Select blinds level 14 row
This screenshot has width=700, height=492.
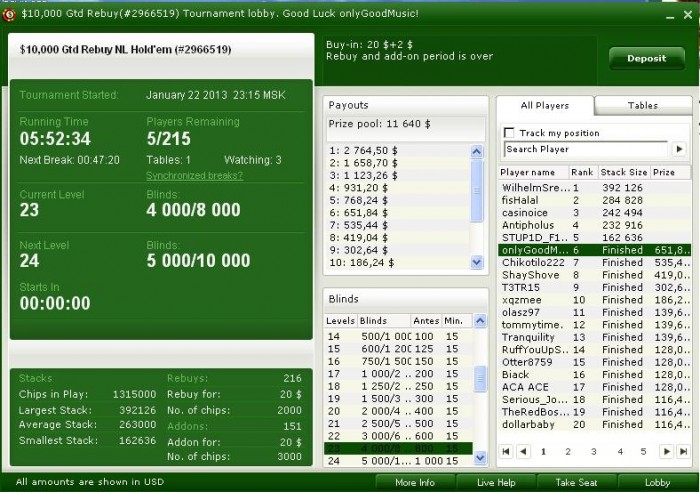(398, 336)
